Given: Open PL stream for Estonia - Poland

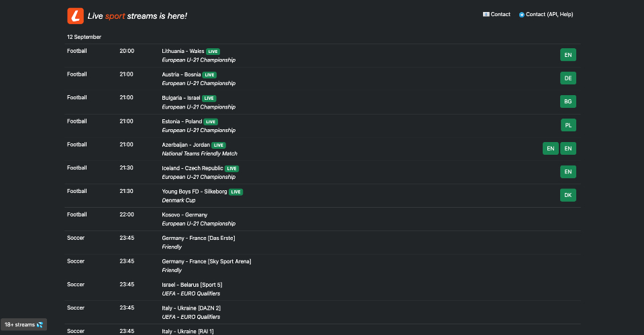Looking at the screenshot, I should coord(568,125).
